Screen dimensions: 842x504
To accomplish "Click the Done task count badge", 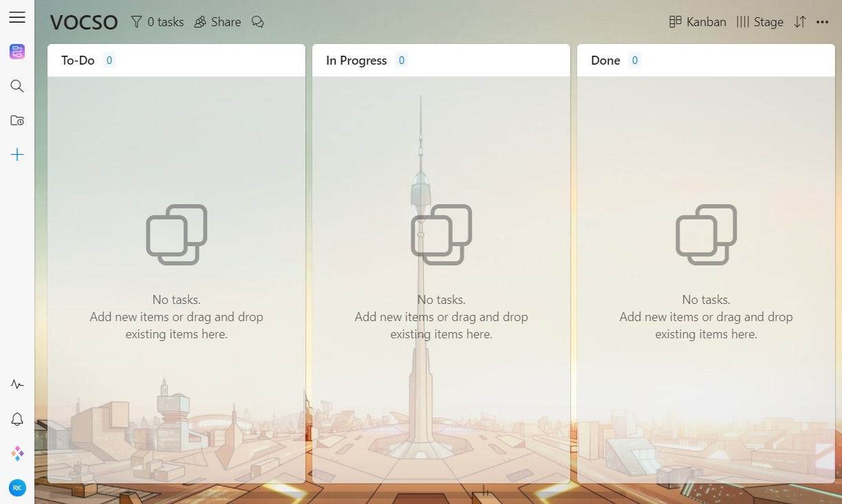I will pyautogui.click(x=635, y=61).
